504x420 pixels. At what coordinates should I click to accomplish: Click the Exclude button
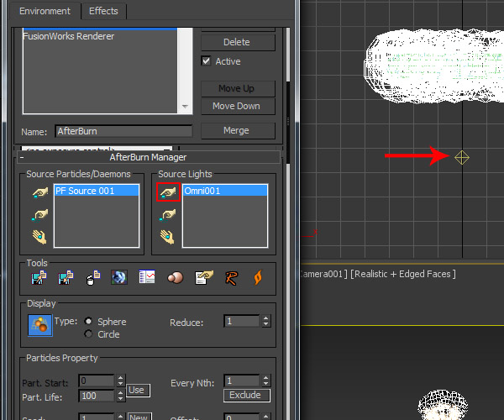(246, 396)
